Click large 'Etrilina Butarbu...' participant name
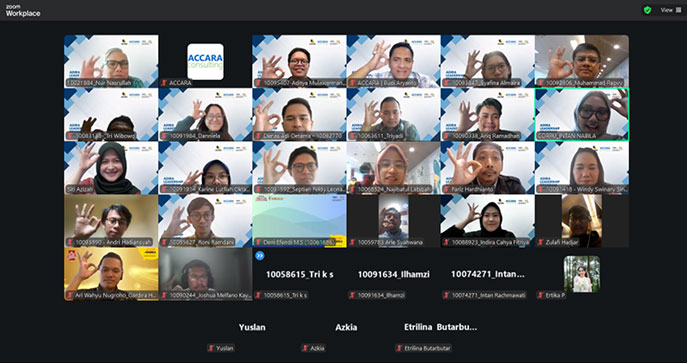 coord(440,328)
